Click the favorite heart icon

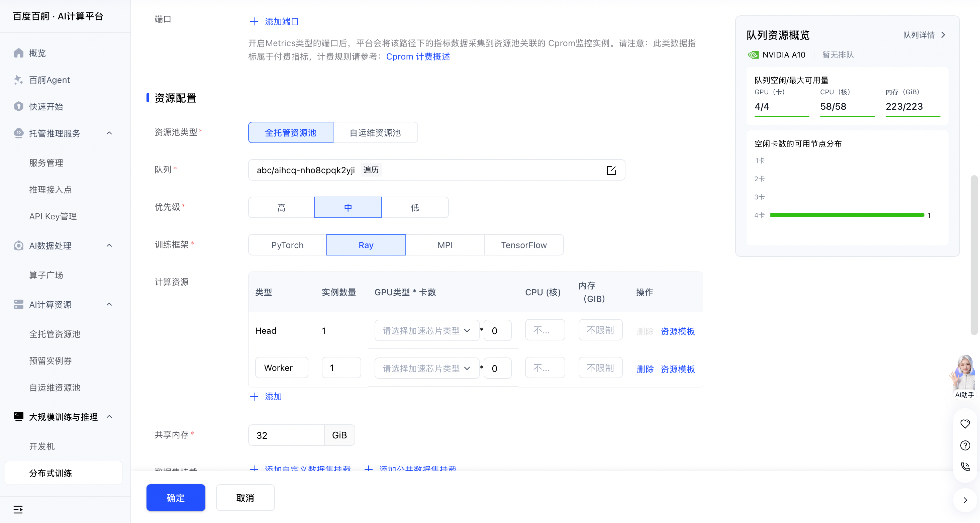965,424
